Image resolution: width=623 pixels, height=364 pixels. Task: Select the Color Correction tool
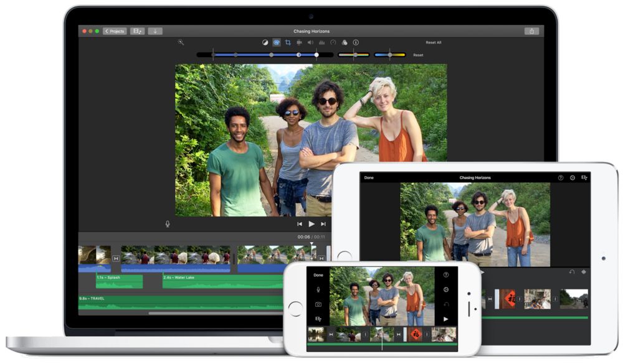click(x=276, y=42)
